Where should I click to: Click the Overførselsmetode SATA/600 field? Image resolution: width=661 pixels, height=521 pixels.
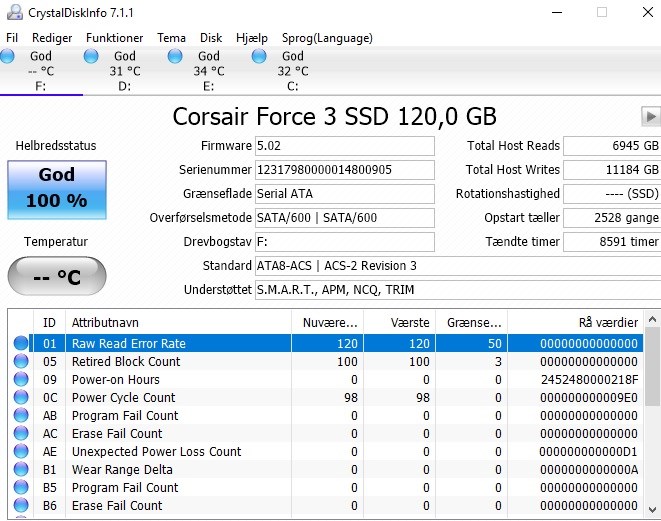click(344, 218)
